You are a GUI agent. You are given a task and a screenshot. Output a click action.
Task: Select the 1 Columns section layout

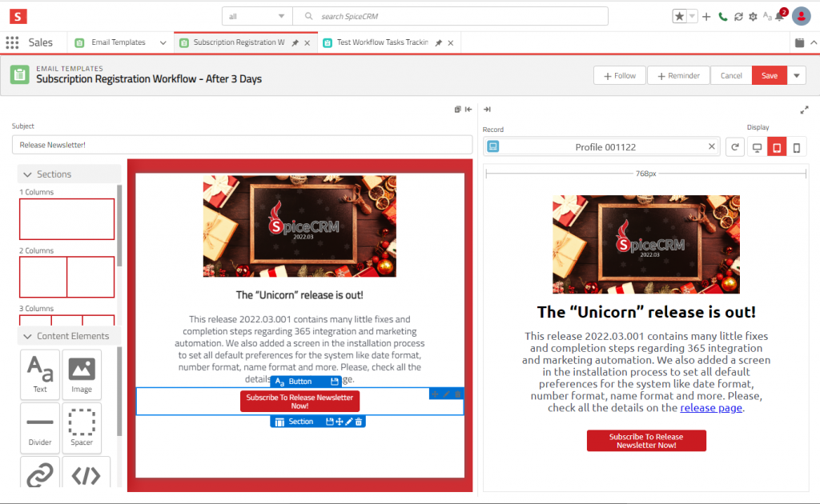(x=67, y=219)
